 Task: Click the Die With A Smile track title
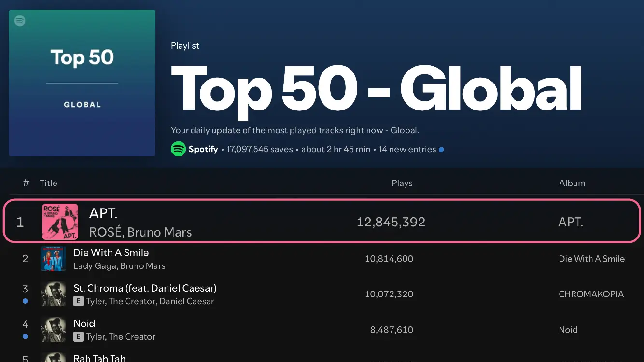pyautogui.click(x=111, y=253)
